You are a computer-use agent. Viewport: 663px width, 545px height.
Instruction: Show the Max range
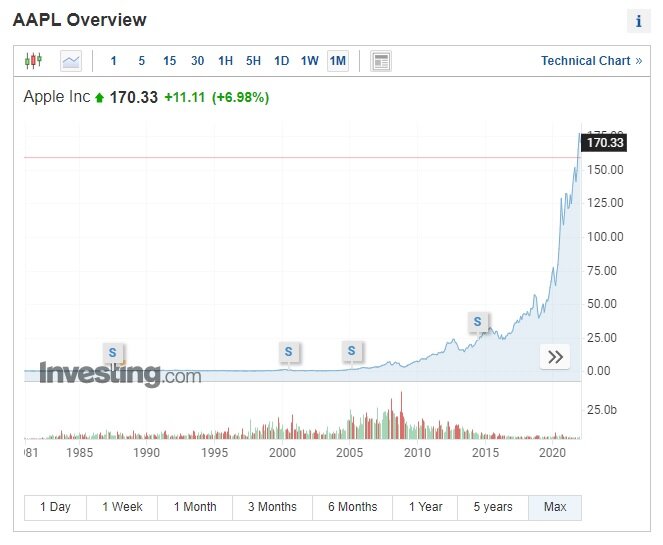[555, 507]
